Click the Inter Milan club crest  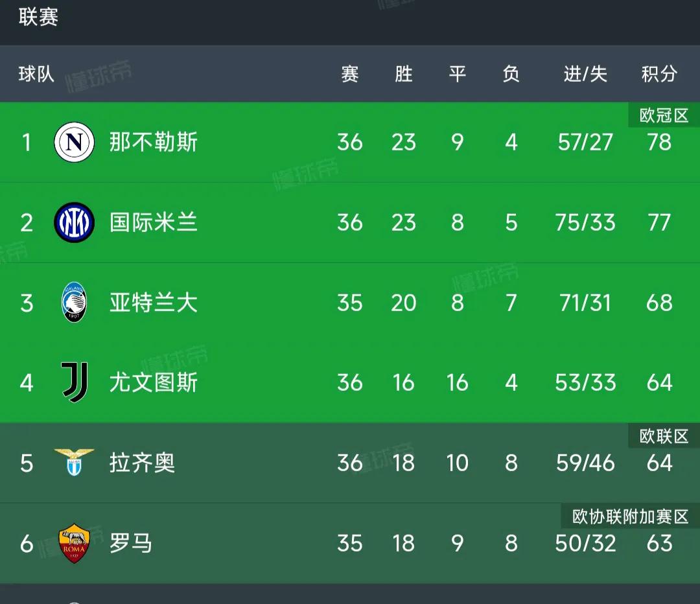point(74,222)
